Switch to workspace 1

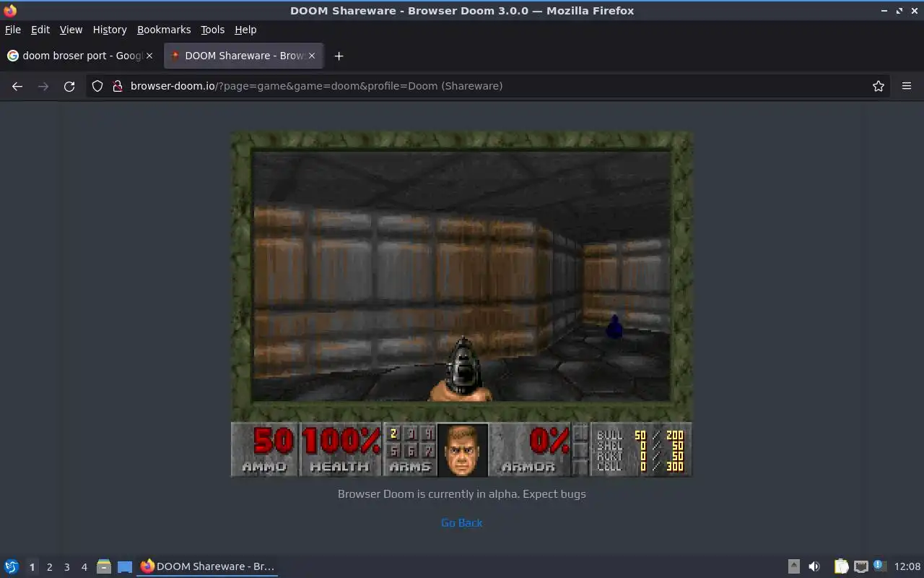point(32,567)
